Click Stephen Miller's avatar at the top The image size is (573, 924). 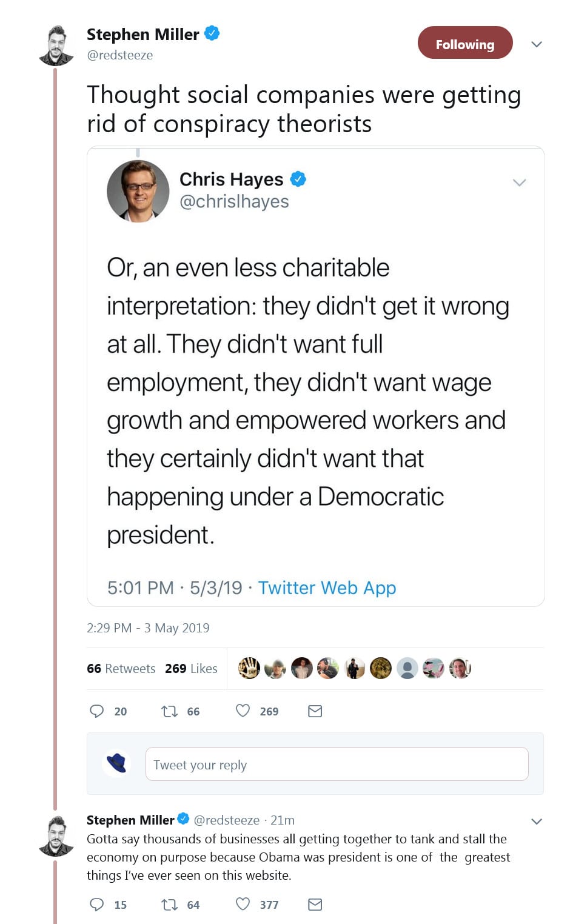pos(56,45)
